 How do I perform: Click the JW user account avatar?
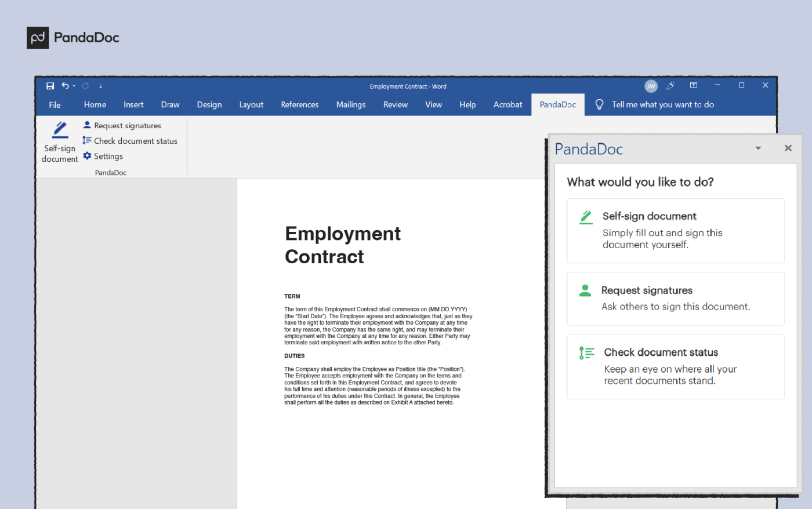pos(651,86)
